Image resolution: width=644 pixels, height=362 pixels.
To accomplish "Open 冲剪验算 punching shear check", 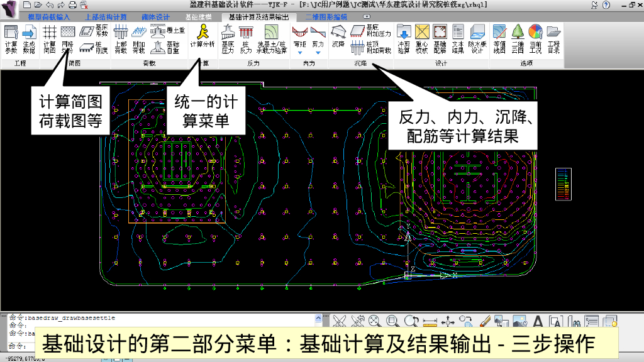I will click(404, 40).
